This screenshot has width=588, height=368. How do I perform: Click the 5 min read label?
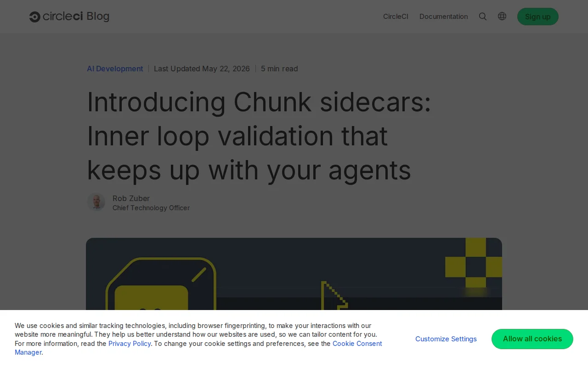[x=279, y=69]
